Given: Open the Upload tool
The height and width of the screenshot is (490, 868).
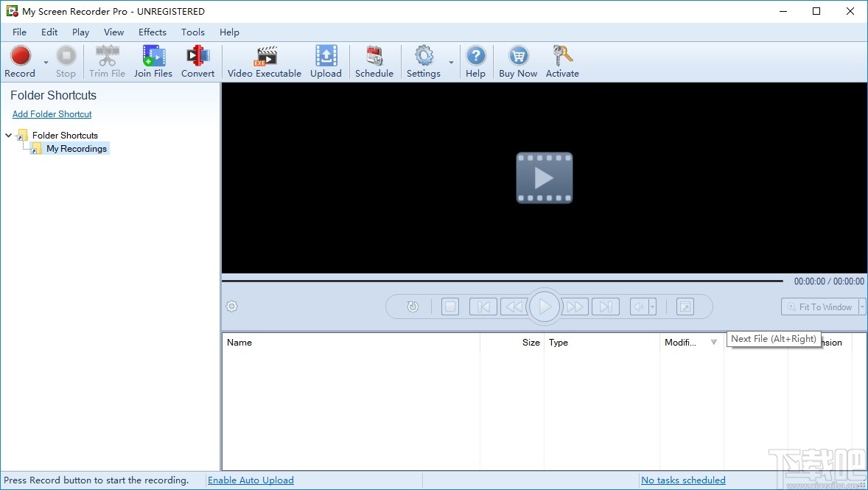Looking at the screenshot, I should click(326, 60).
